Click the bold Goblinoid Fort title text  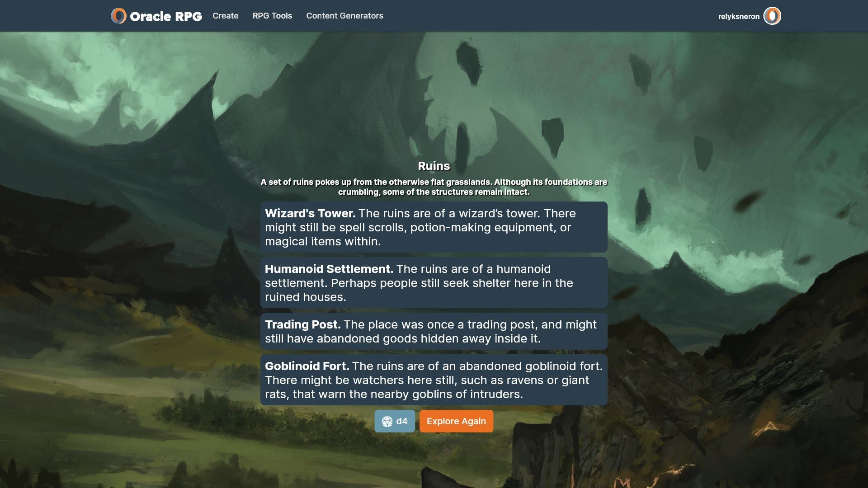(x=307, y=366)
